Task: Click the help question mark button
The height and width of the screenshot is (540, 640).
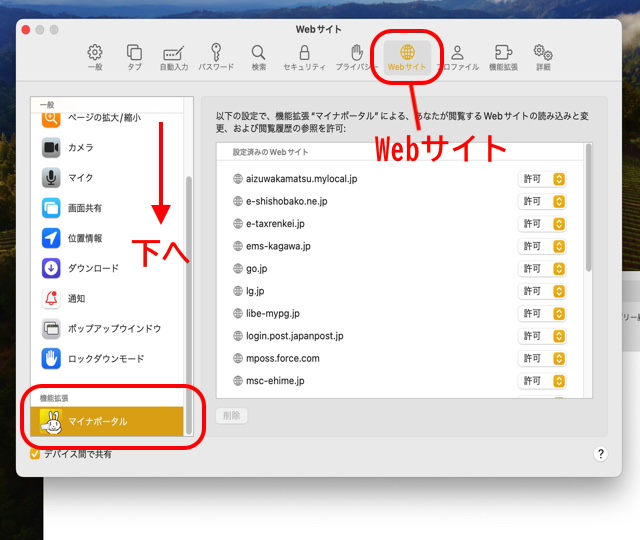Action: [x=601, y=454]
